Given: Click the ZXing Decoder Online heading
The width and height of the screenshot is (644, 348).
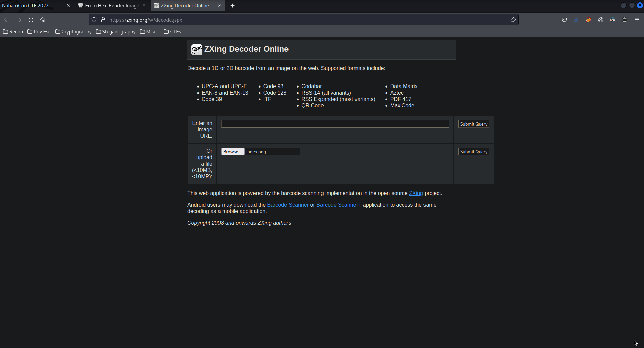Looking at the screenshot, I should (246, 49).
